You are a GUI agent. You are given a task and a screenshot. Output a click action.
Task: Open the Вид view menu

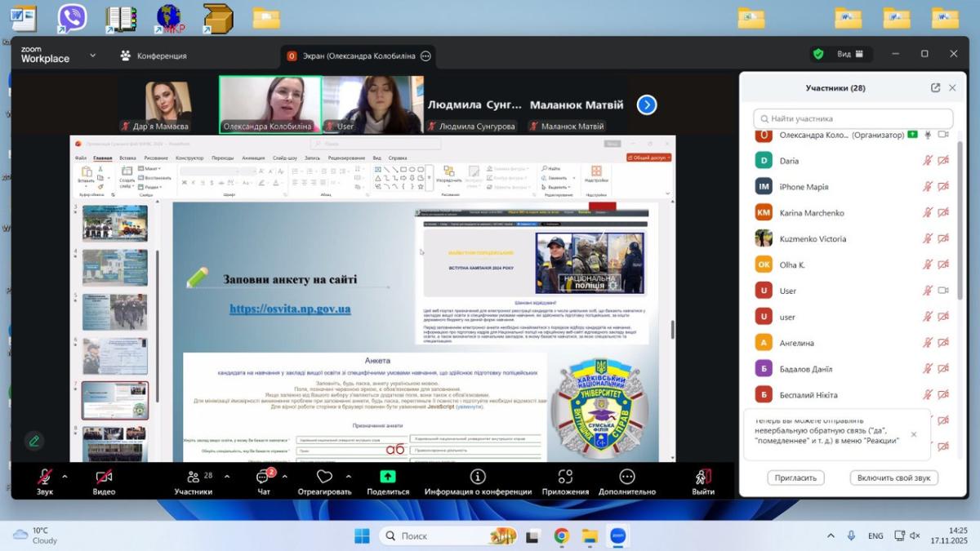tap(849, 55)
